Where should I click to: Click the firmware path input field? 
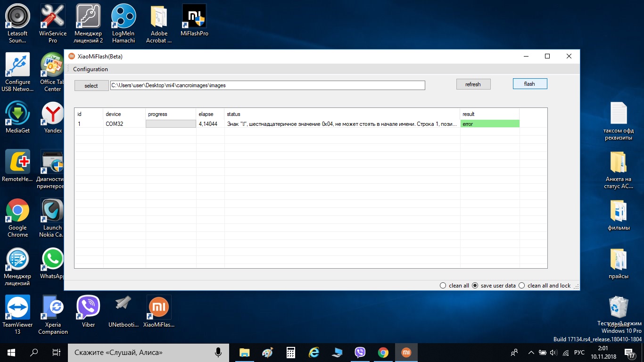point(267,85)
